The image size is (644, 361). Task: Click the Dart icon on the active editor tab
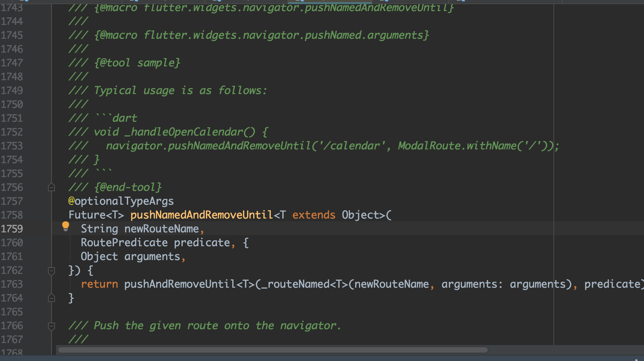click(x=300, y=2)
